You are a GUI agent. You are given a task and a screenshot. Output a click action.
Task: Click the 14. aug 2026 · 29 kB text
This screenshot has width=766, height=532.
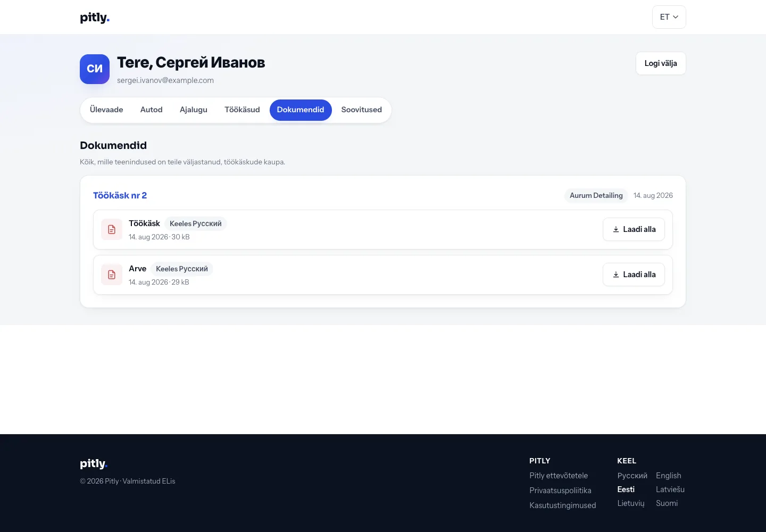pyautogui.click(x=159, y=282)
